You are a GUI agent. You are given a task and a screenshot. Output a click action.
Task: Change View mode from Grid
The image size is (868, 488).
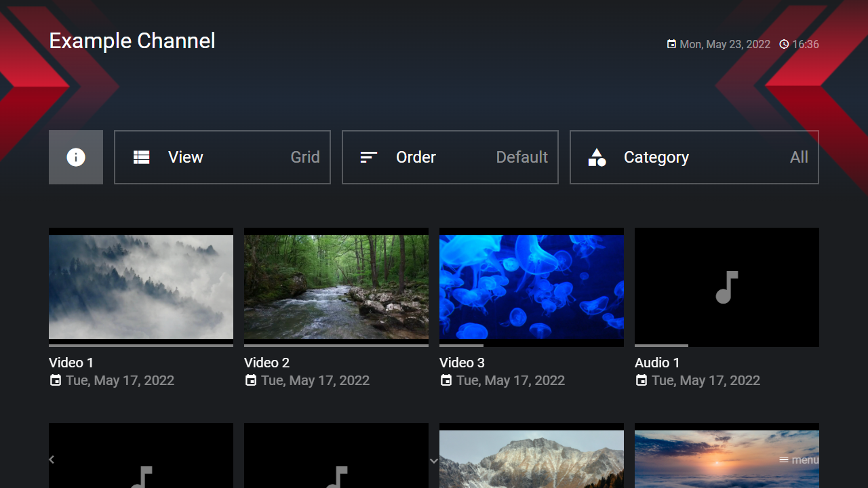[x=222, y=157]
